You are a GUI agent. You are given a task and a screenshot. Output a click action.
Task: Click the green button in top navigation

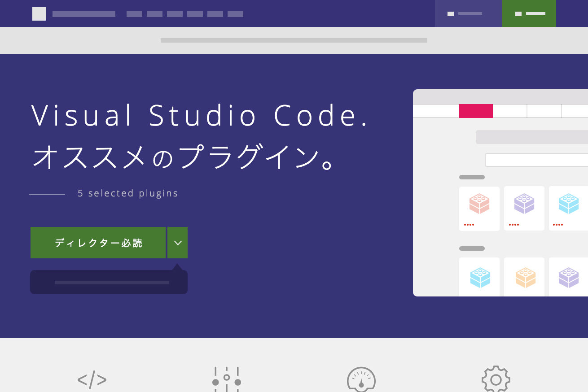529,13
